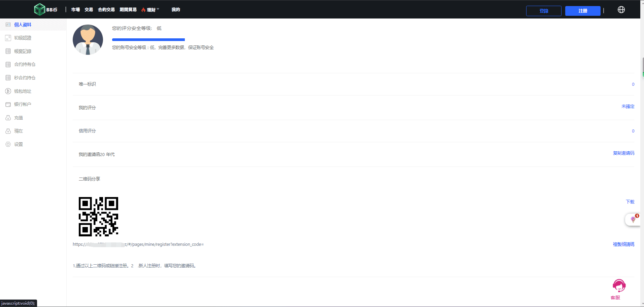Select 個人資料 in the left sidebar
Image resolution: width=644 pixels, height=307 pixels.
point(23,25)
